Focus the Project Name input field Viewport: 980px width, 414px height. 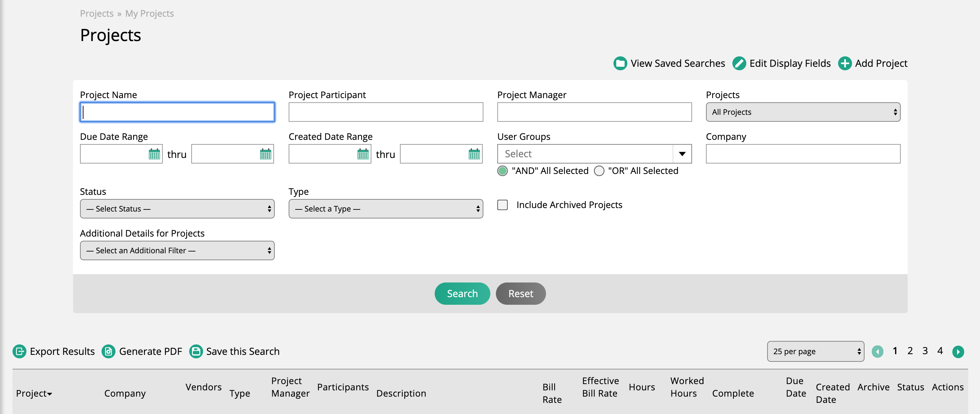point(177,112)
